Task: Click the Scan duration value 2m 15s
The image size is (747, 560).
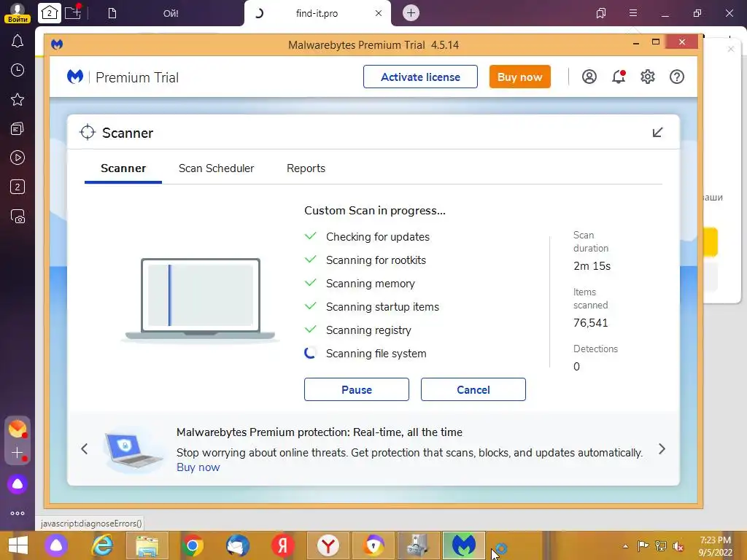Action: (x=592, y=265)
